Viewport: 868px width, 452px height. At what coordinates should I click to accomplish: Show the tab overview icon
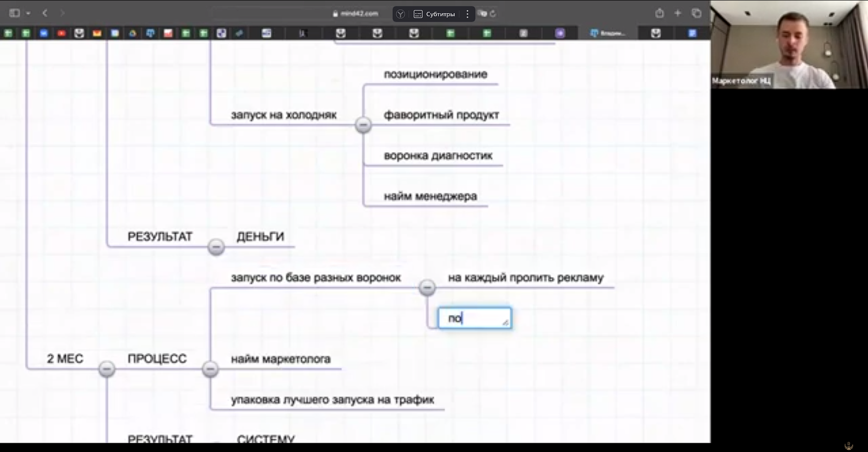[x=696, y=13]
